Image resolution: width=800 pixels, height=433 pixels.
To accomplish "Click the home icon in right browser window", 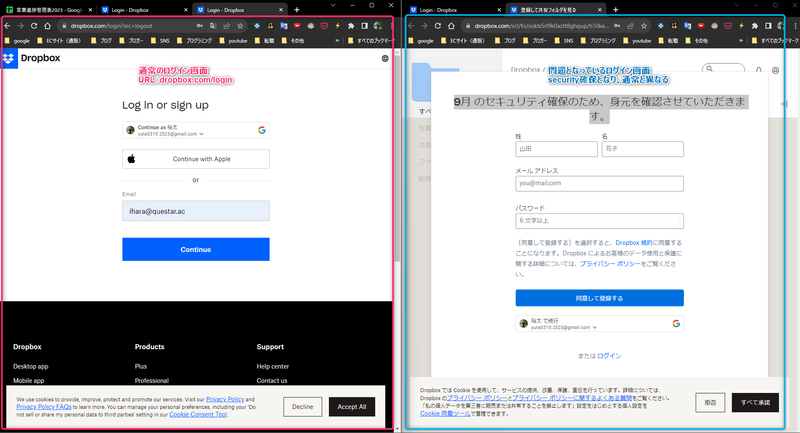I will (452, 26).
